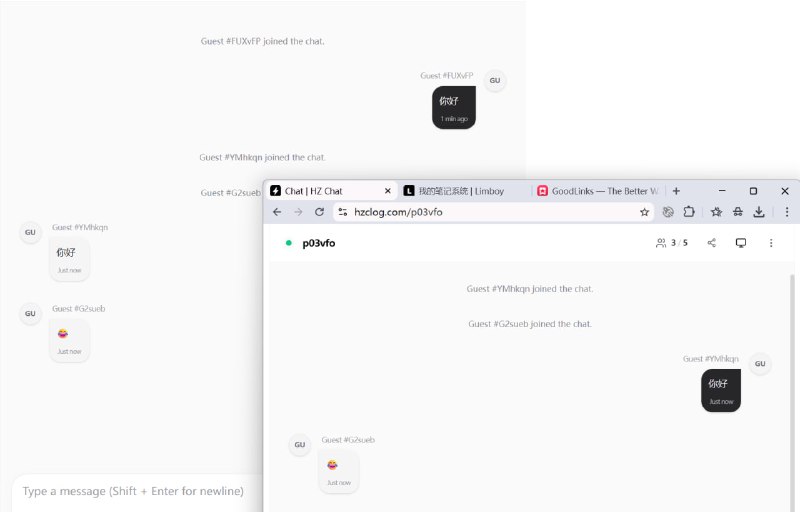Click the room name p03vfo
The image size is (800, 512).
click(319, 243)
